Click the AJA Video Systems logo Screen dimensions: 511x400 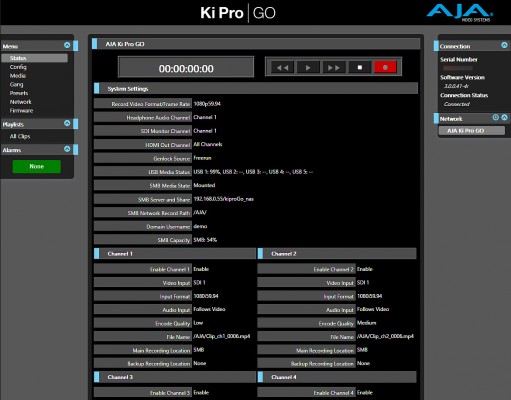(459, 13)
